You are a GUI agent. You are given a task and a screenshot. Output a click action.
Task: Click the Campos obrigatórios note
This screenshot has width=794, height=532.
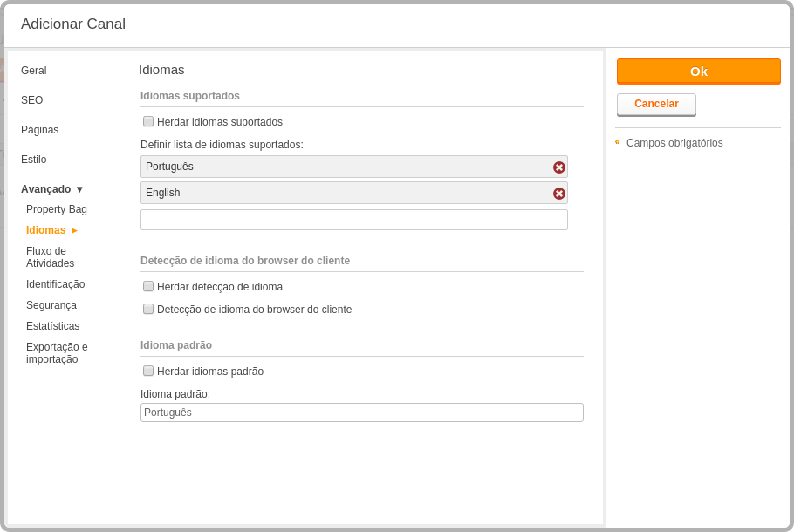tap(674, 143)
